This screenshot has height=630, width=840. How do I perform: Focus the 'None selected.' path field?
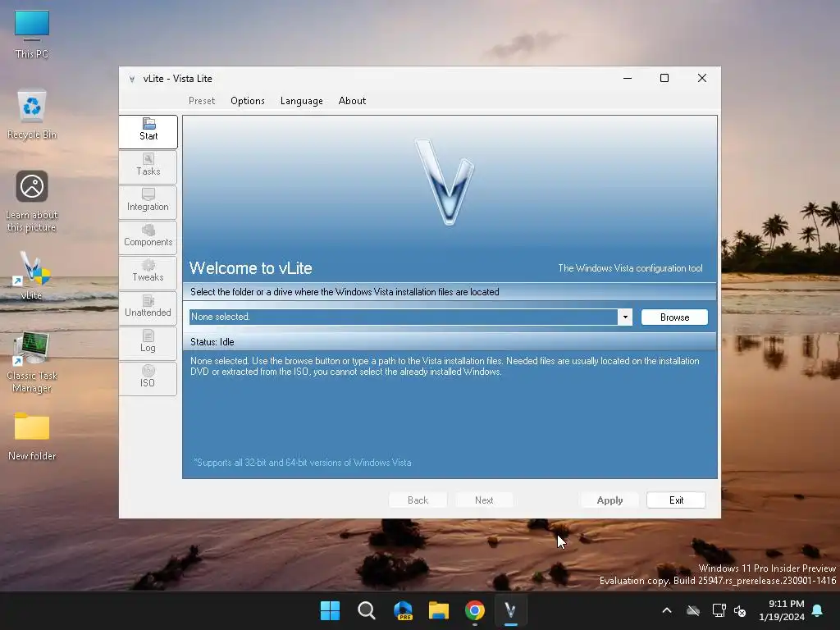pyautogui.click(x=404, y=317)
